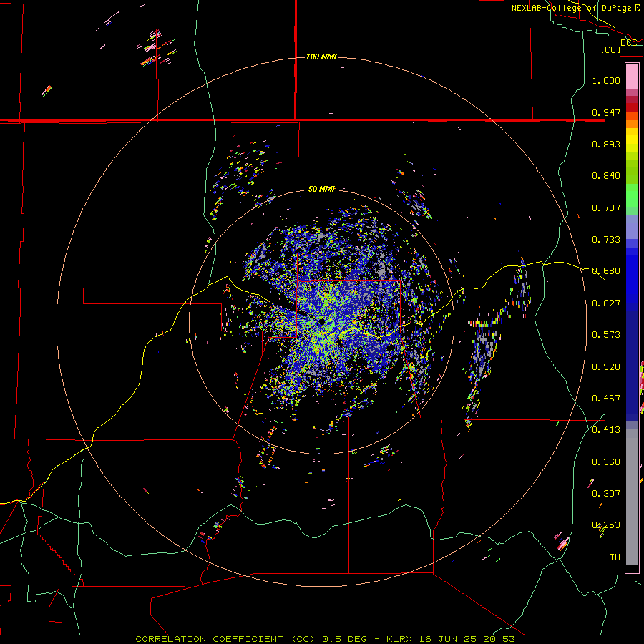Image resolution: width=644 pixels, height=644 pixels.
Task: Select the 0.573 scale value
Action: pos(606,335)
